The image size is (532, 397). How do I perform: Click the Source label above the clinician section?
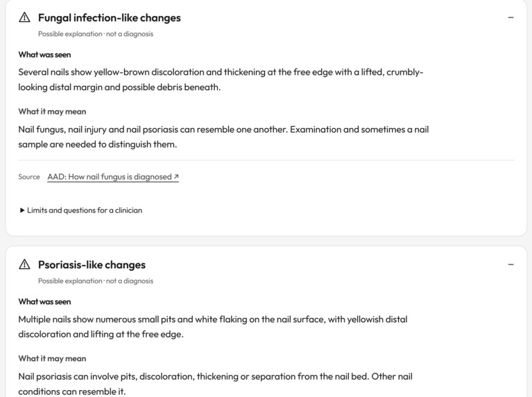tap(29, 177)
